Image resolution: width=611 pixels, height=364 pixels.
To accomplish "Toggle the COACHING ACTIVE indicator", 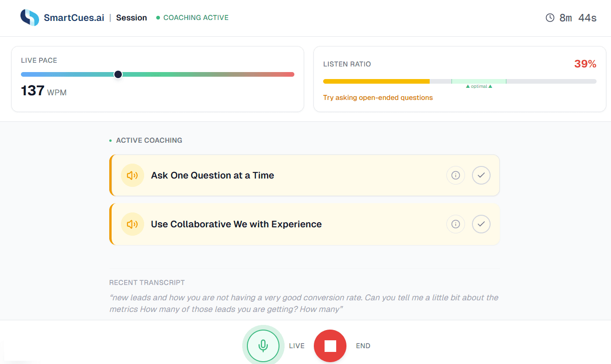I will (192, 17).
